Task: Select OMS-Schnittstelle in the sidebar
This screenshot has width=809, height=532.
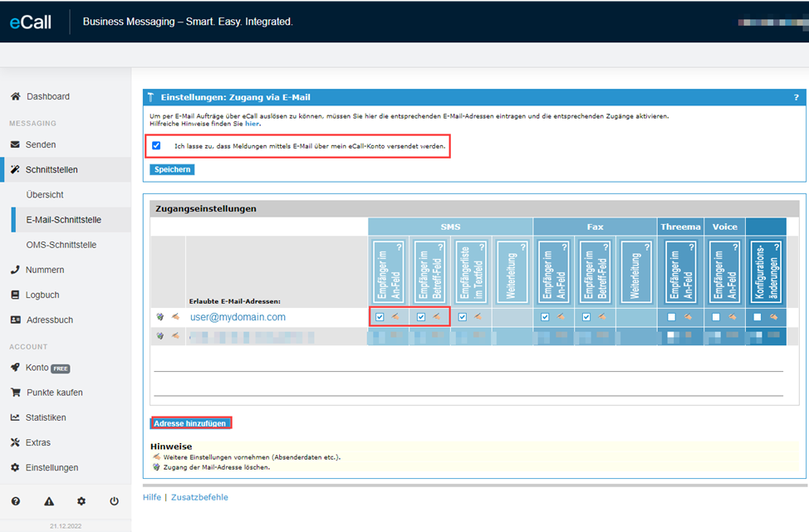Action: click(x=61, y=245)
